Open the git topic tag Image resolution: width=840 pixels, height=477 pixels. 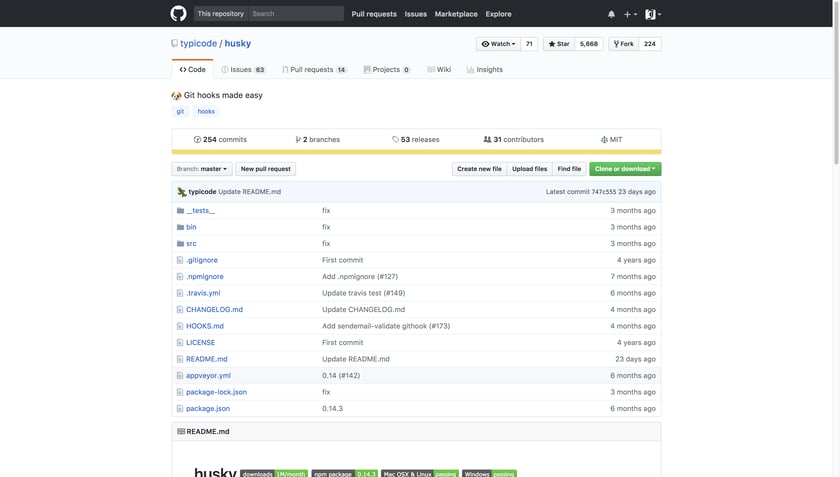point(180,111)
